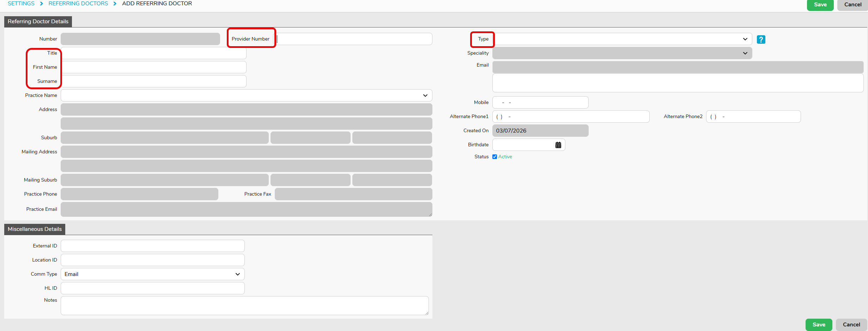Expand the Practice Name dropdown
Screen dimensions: 868x331
tap(246, 96)
